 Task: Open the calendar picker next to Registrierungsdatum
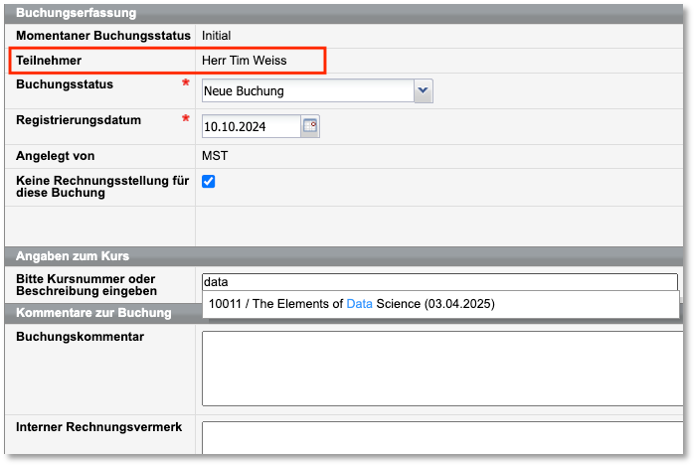point(310,126)
